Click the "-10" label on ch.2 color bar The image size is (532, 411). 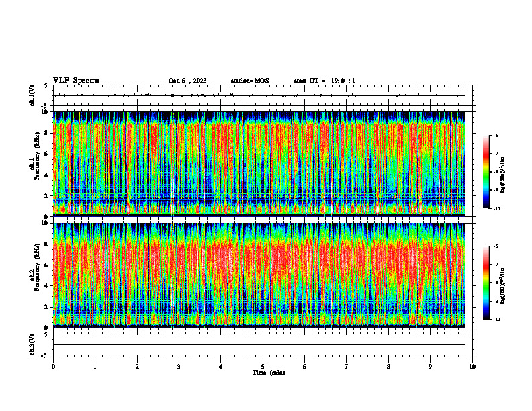point(496,320)
